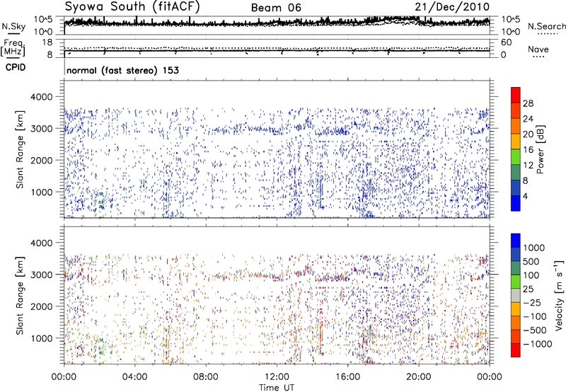Click the 'N.Sky' legend label
The width and height of the screenshot is (566, 392).
(x=13, y=26)
